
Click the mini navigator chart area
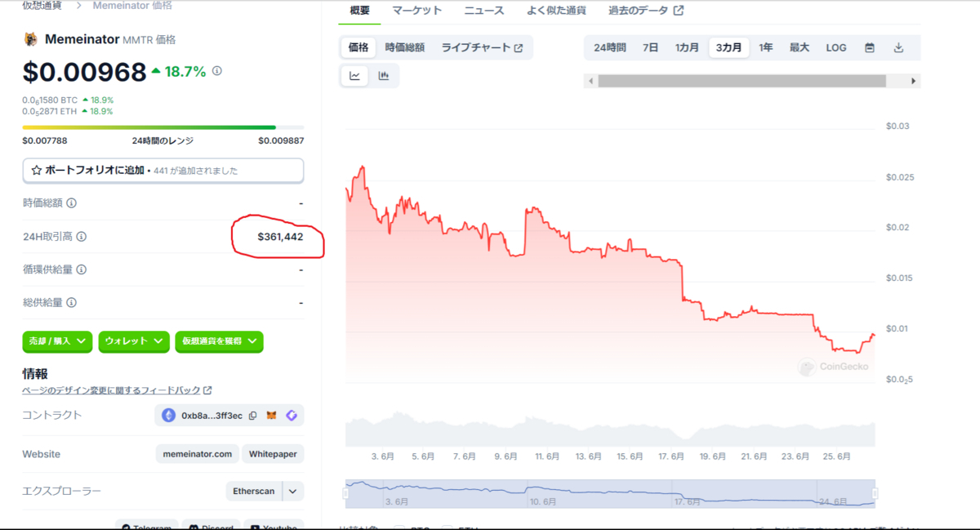pyautogui.click(x=610, y=493)
